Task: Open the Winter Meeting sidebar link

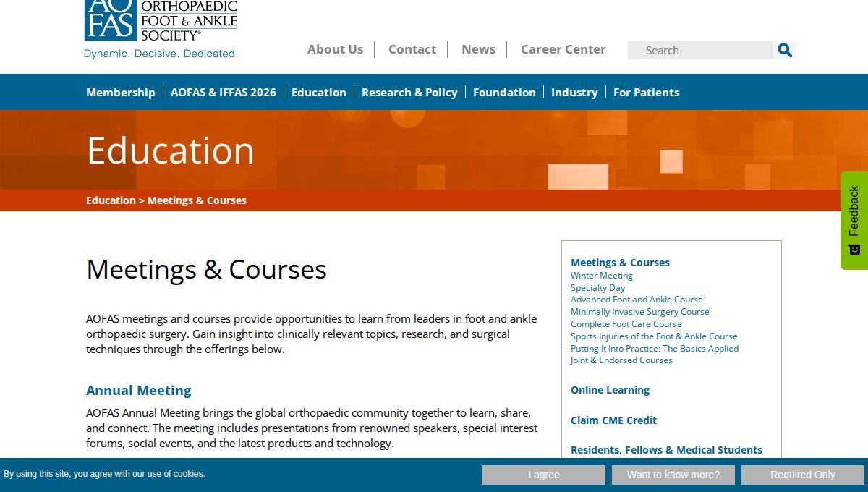Action: coord(601,276)
